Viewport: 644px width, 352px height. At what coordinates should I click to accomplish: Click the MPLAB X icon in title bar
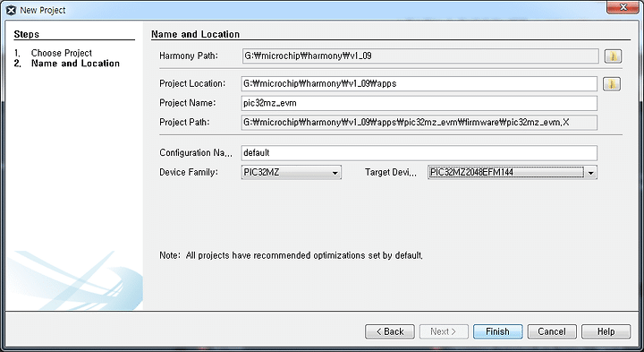(x=11, y=10)
